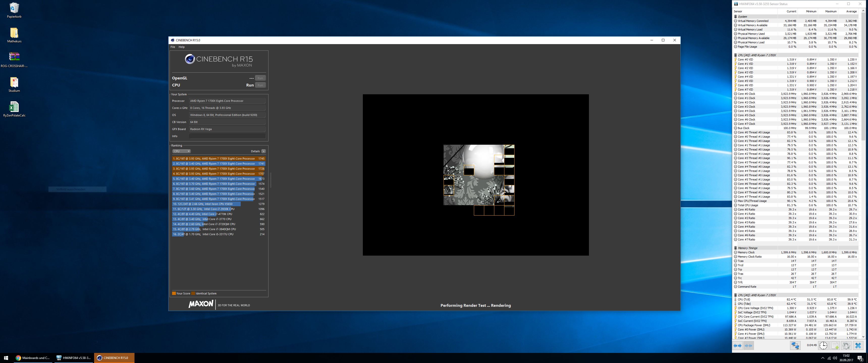The image size is (868, 363).
Task: Click the Run button next to CPU
Action: click(x=260, y=85)
